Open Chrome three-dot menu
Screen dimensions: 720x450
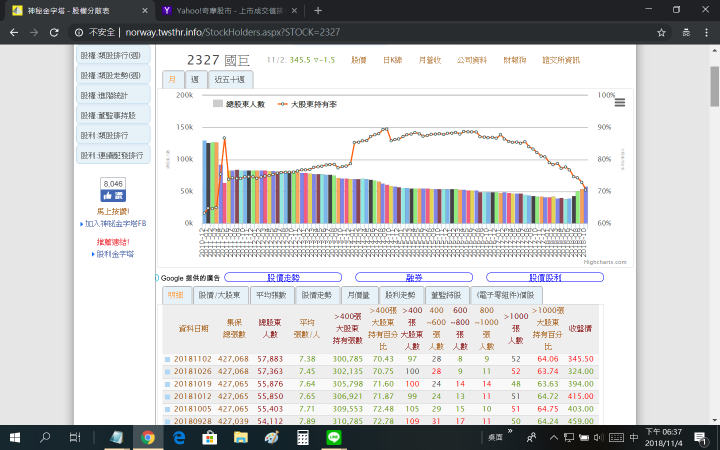point(706,32)
